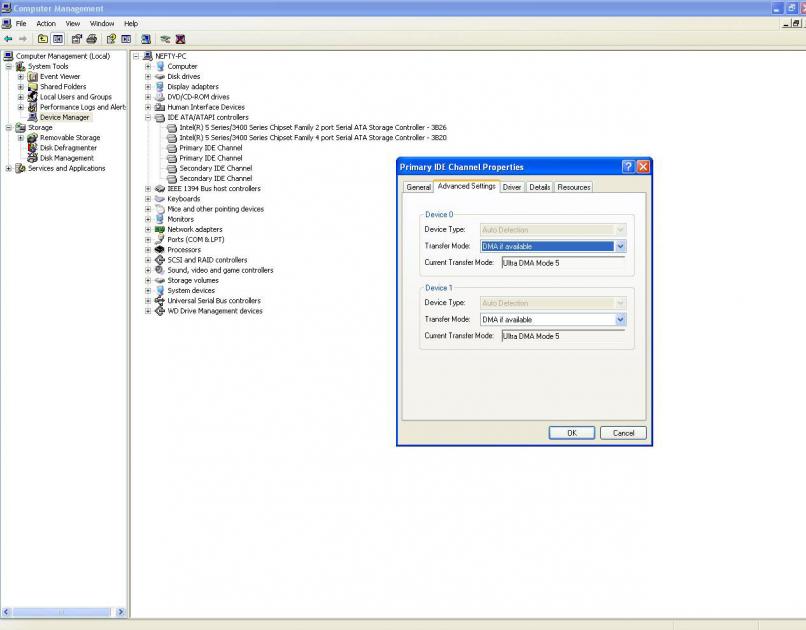Click the Disk Defragmenter icon
806x630 pixels.
tap(32, 148)
